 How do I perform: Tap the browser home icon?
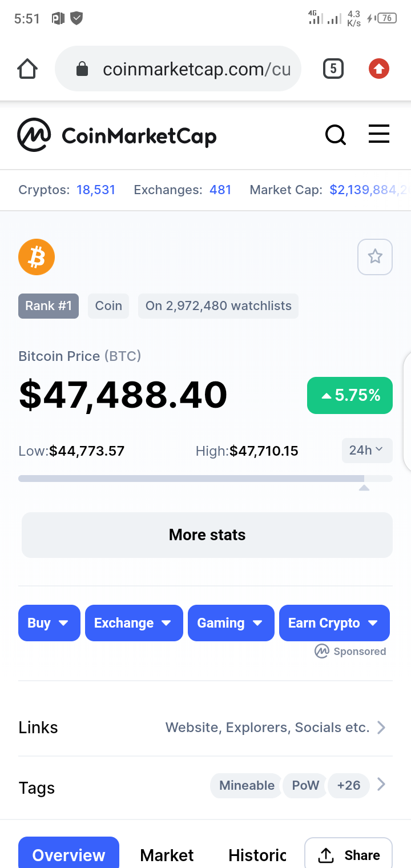click(x=27, y=69)
